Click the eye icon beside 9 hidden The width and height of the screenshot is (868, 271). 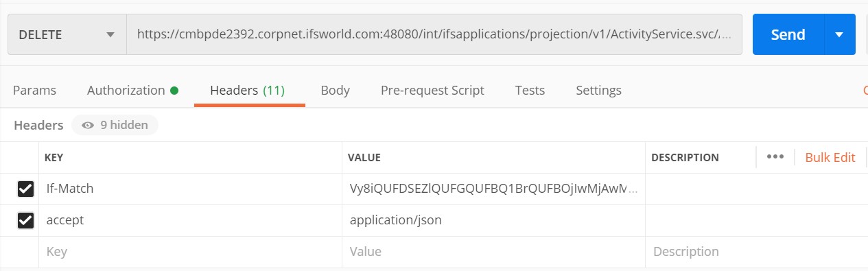click(87, 126)
